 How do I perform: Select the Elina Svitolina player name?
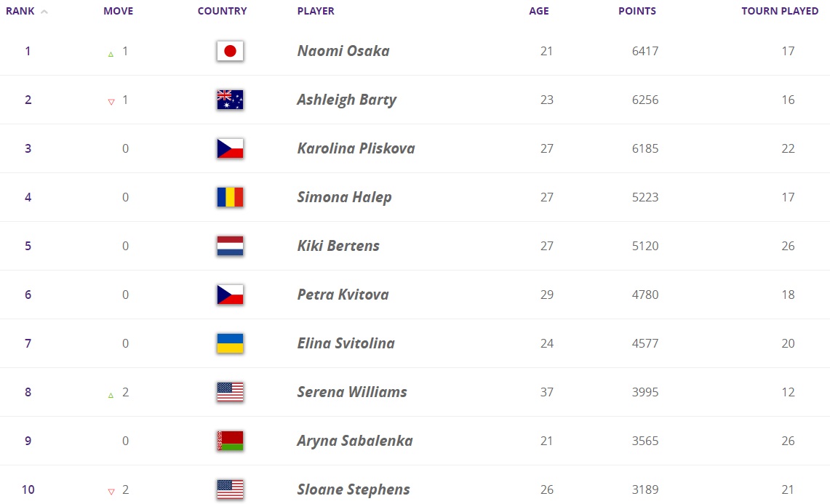tap(346, 343)
